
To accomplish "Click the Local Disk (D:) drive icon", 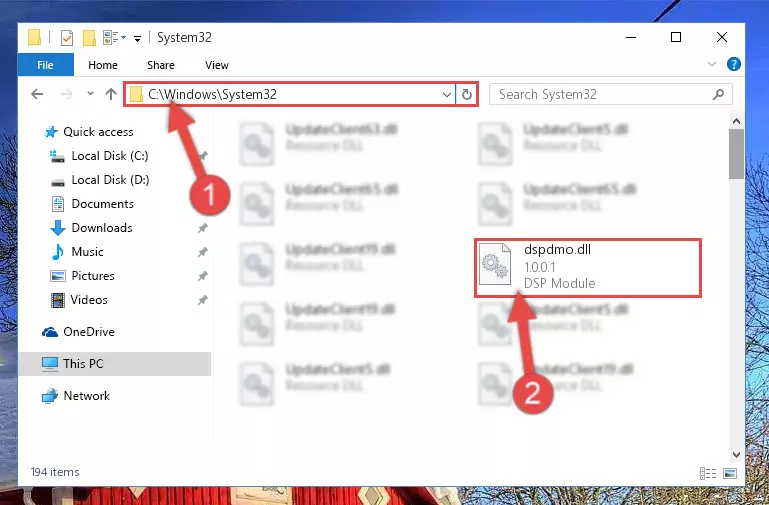I will (58, 182).
